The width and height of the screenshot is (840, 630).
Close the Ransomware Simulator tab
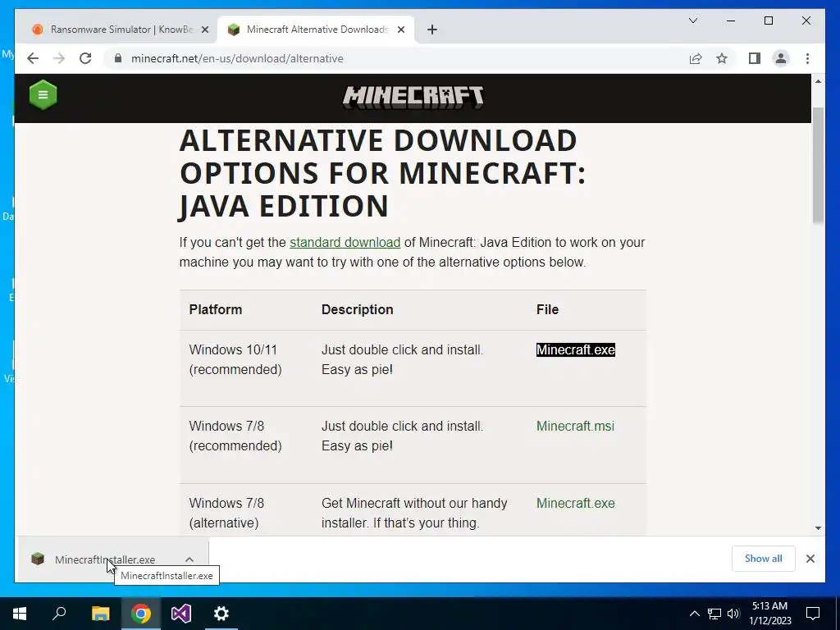click(204, 30)
